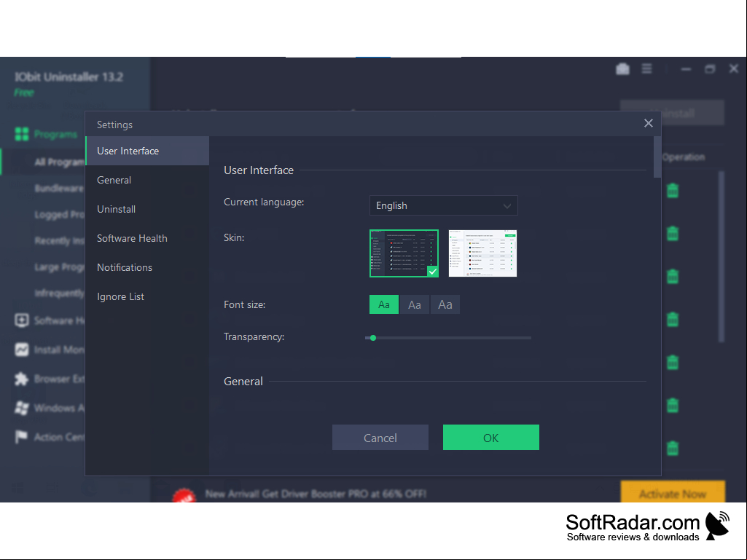This screenshot has height=560, width=747.
Task: Choose the small font size option
Action: click(x=384, y=305)
